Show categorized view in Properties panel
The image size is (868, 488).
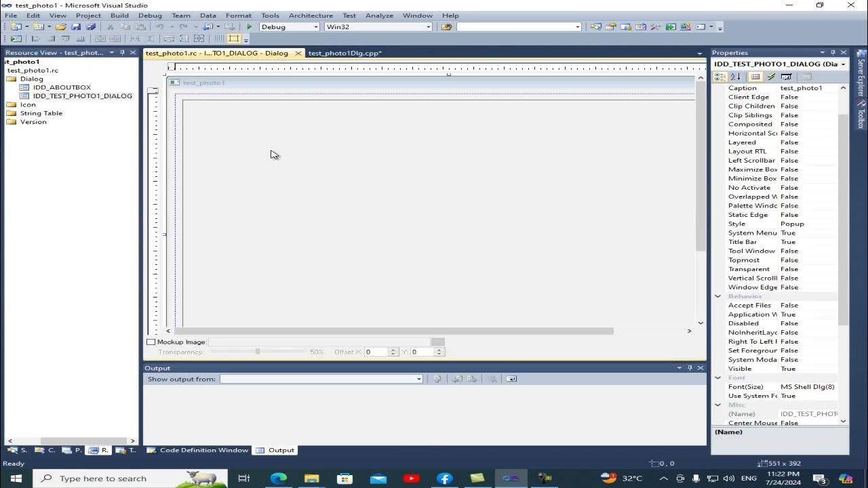[x=721, y=77]
